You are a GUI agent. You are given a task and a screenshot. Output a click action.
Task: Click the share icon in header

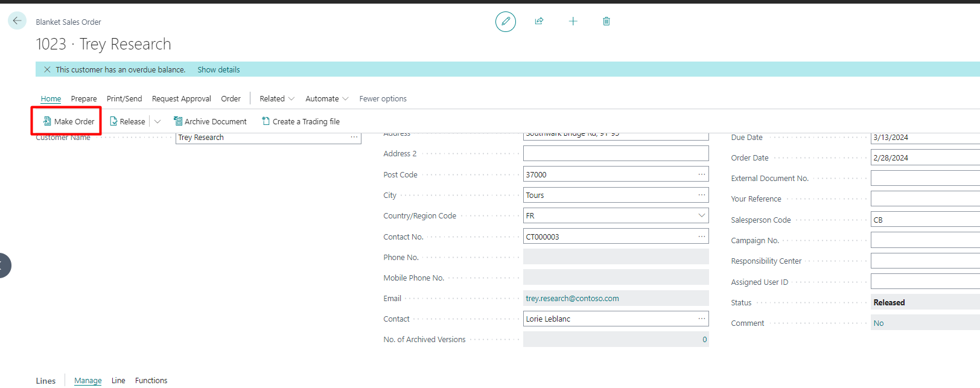coord(539,21)
